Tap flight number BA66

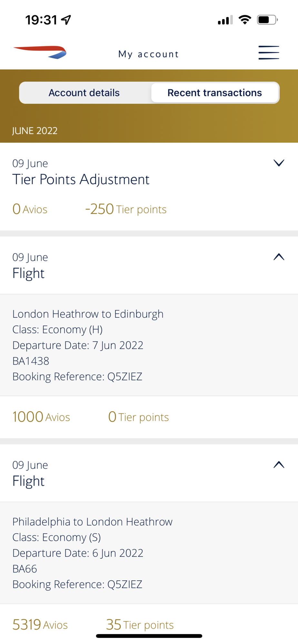(x=25, y=569)
